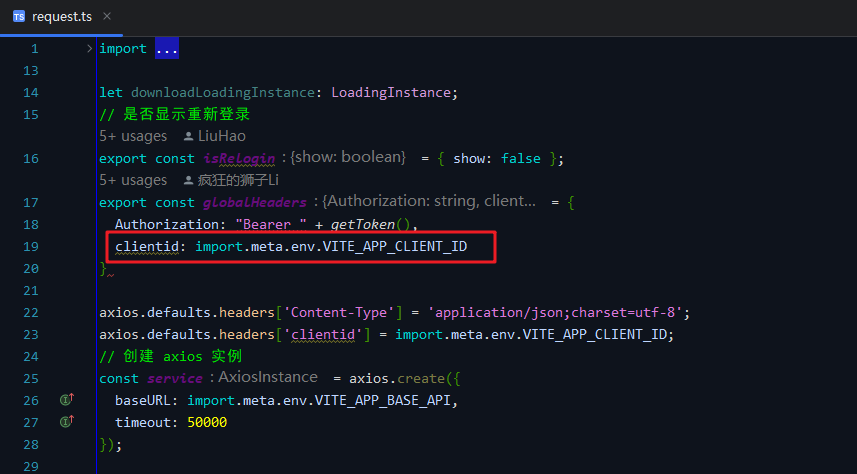Click the 'clientid' string on line 23
The width and height of the screenshot is (857, 474).
pos(322,334)
